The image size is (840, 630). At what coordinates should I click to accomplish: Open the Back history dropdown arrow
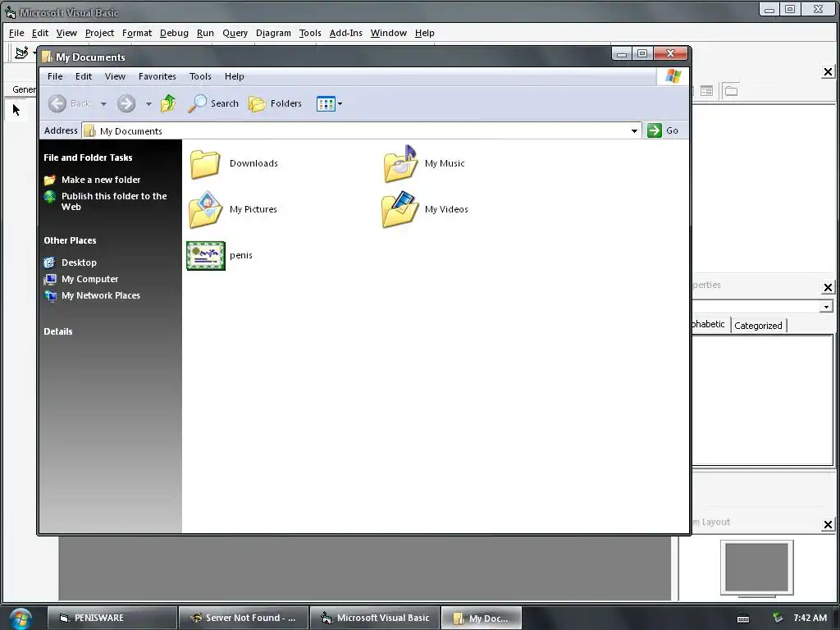103,104
